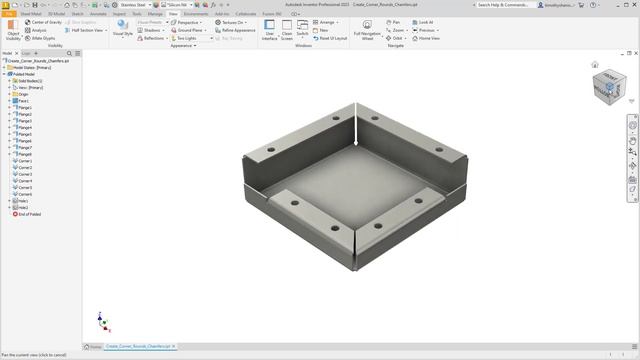Click the End of Folded marker
Screen dimensions: 640x360
[27, 214]
